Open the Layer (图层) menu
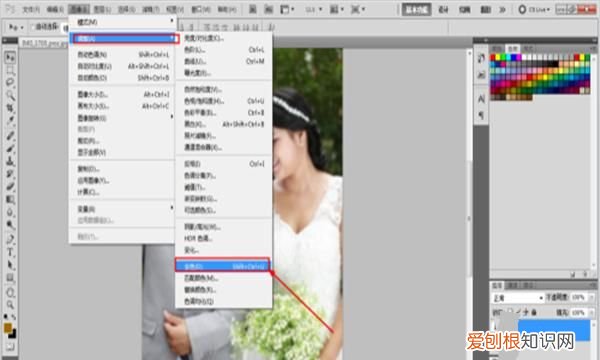This screenshot has width=600, height=360. tap(102, 9)
